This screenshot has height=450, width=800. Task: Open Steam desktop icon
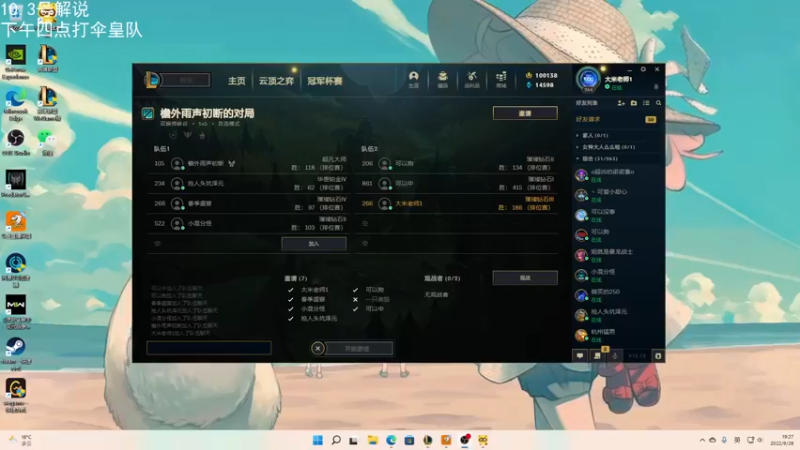(15, 354)
